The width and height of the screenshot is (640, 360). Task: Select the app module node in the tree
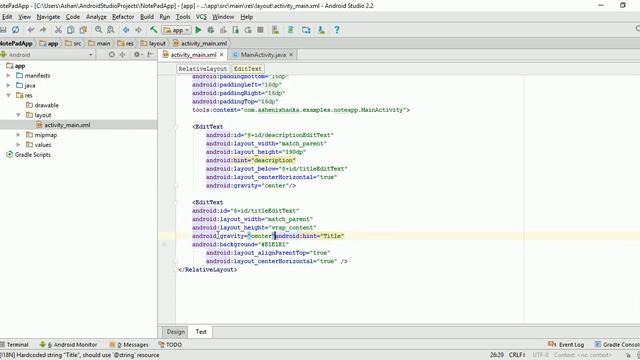(16, 66)
